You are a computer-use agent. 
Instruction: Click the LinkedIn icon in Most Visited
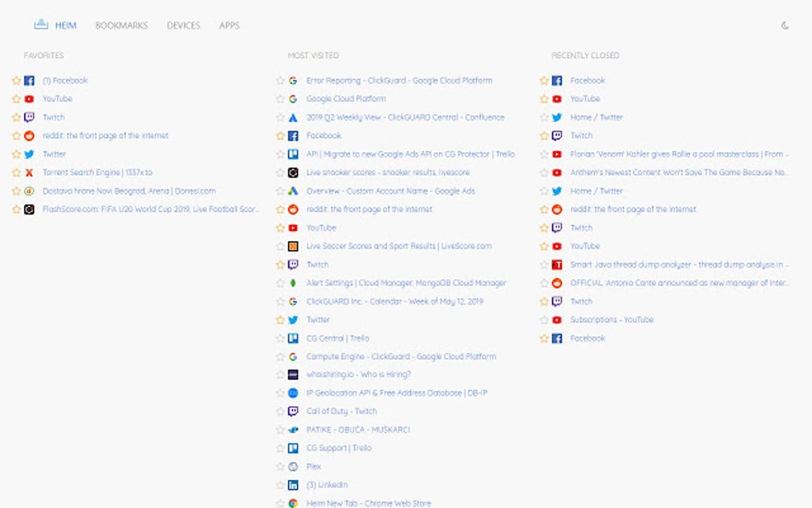point(293,485)
